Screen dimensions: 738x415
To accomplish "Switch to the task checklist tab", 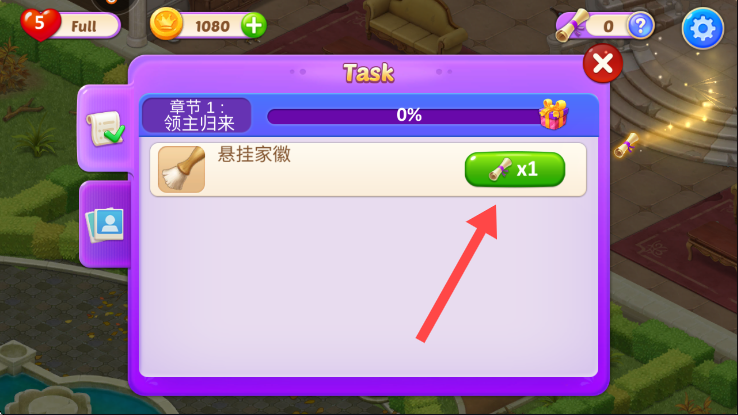I will point(105,128).
